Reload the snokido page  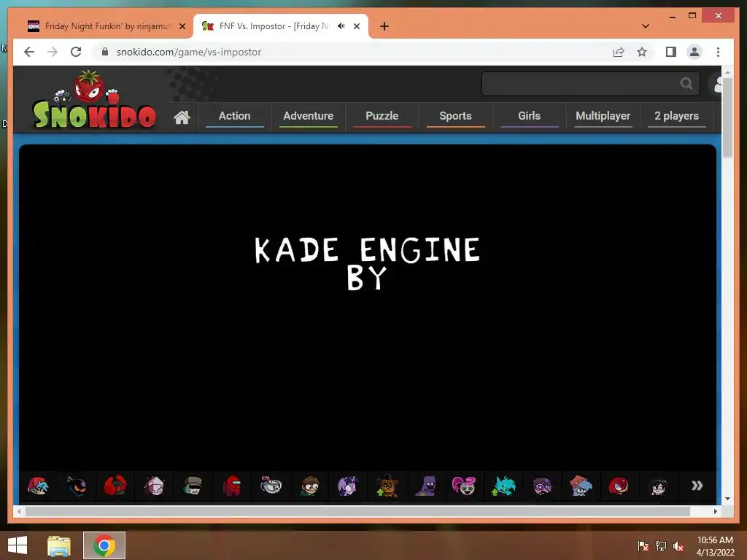tap(76, 52)
